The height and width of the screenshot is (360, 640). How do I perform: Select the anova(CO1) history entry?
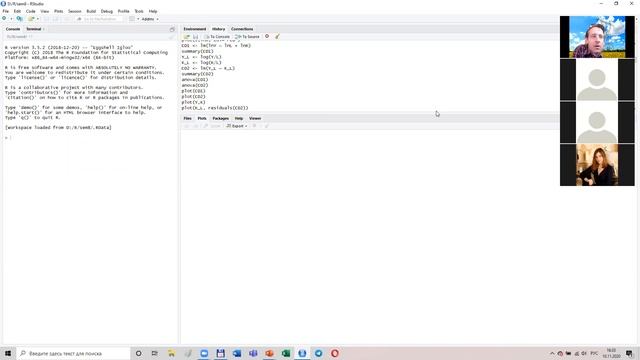pyautogui.click(x=195, y=80)
